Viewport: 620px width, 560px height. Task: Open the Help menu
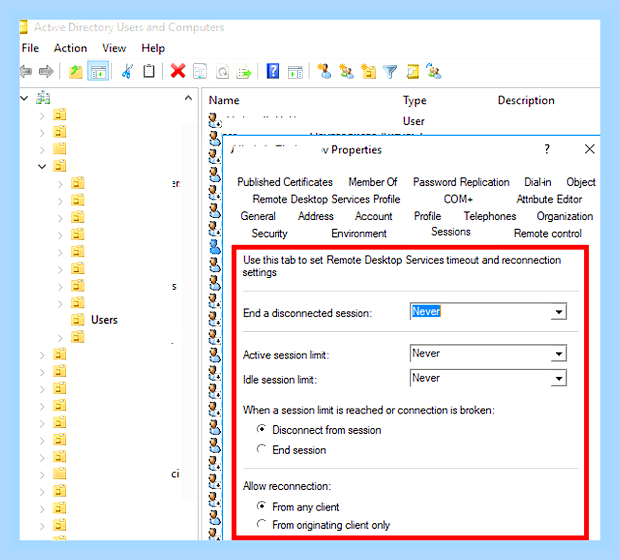[153, 48]
